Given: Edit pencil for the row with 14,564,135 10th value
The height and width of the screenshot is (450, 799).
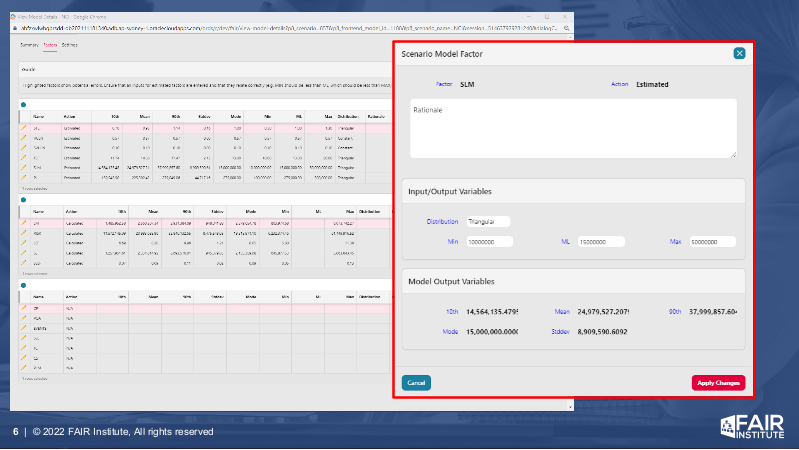Looking at the screenshot, I should click(x=23, y=167).
